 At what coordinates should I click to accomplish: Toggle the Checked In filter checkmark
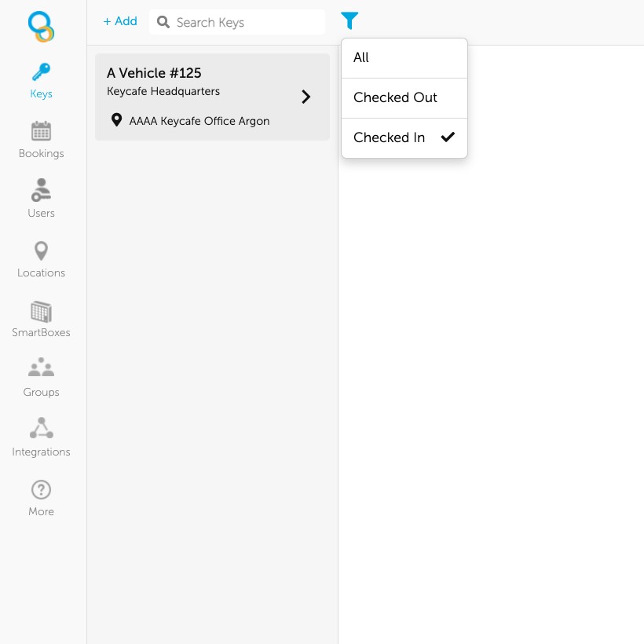pos(448,137)
